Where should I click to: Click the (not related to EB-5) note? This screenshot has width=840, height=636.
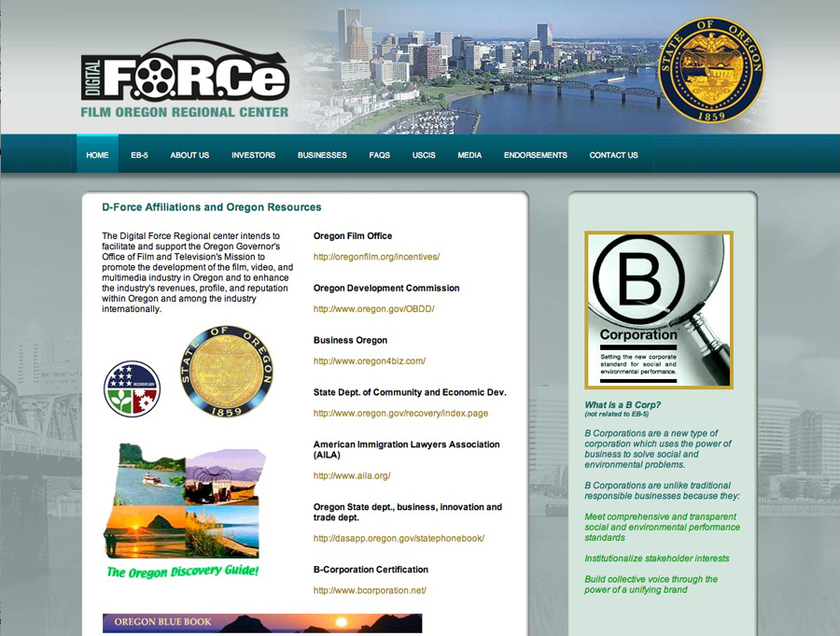pos(617,414)
